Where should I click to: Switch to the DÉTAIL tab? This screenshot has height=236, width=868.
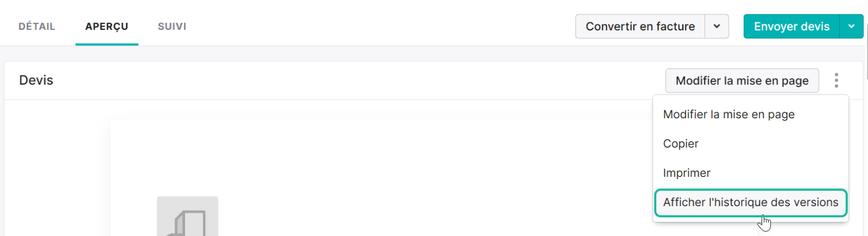click(x=37, y=27)
